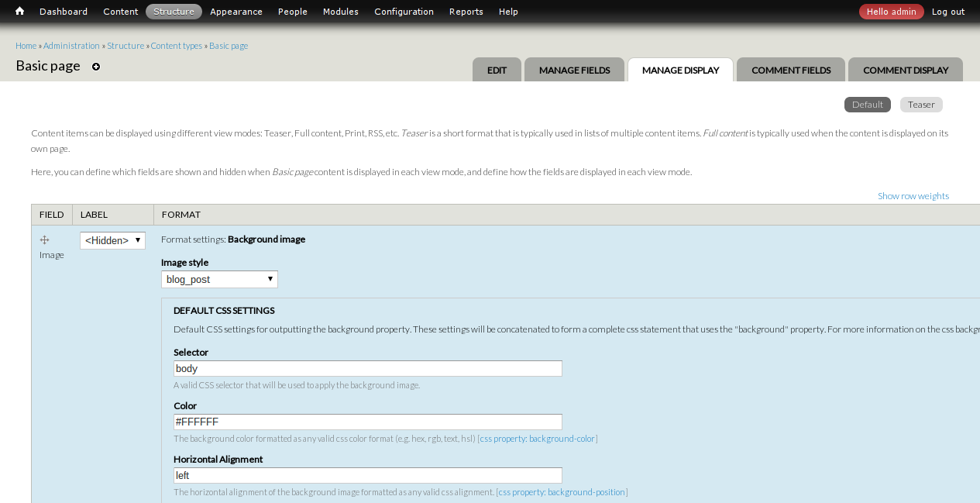
Task: Switch to the COMMENT DISPLAY tab
Action: [x=905, y=70]
